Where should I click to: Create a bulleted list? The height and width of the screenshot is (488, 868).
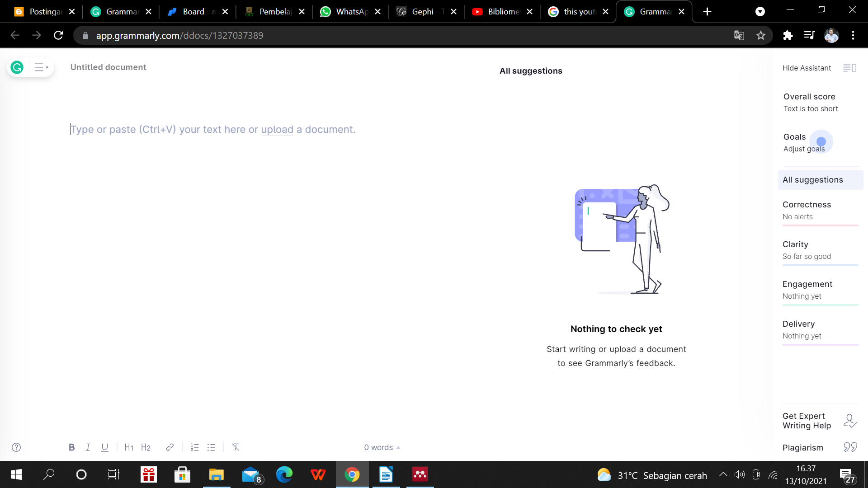pos(211,447)
